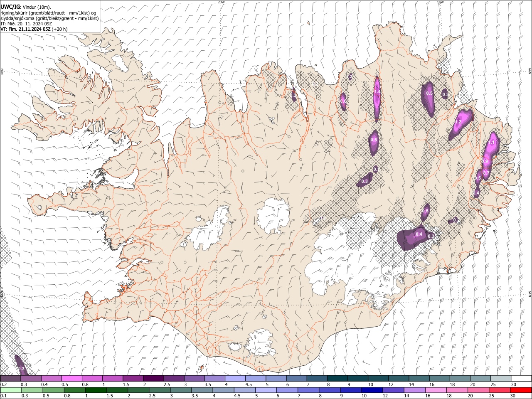532x399 pixels.
Task: Click white snow scale swatch between 25 and 30
Action: (500, 378)
